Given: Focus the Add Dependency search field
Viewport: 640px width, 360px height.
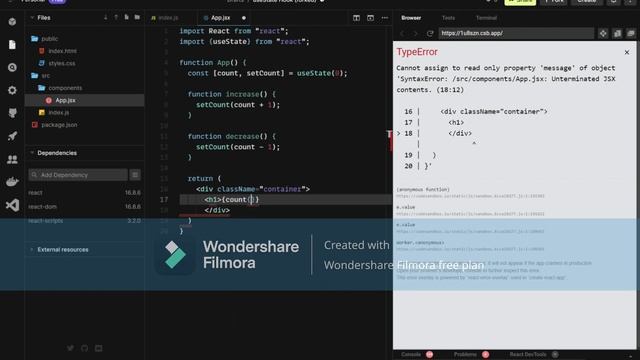Looking at the screenshot, I should (x=78, y=175).
